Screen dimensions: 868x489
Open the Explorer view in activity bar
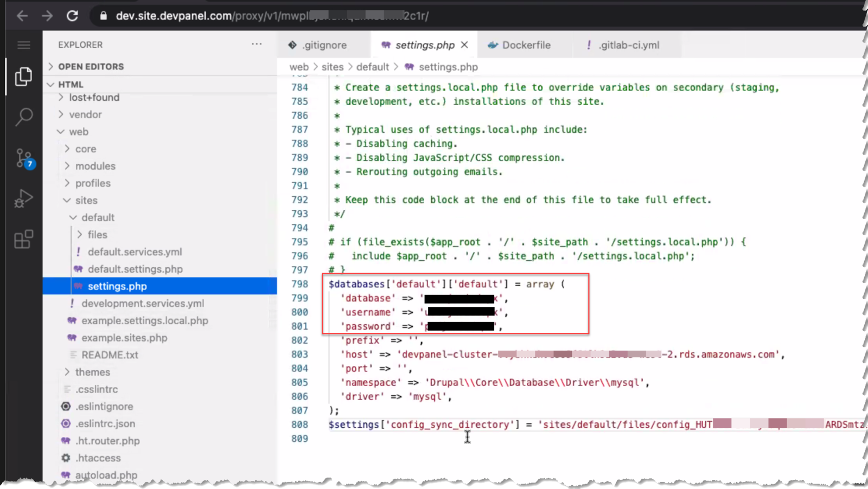23,76
